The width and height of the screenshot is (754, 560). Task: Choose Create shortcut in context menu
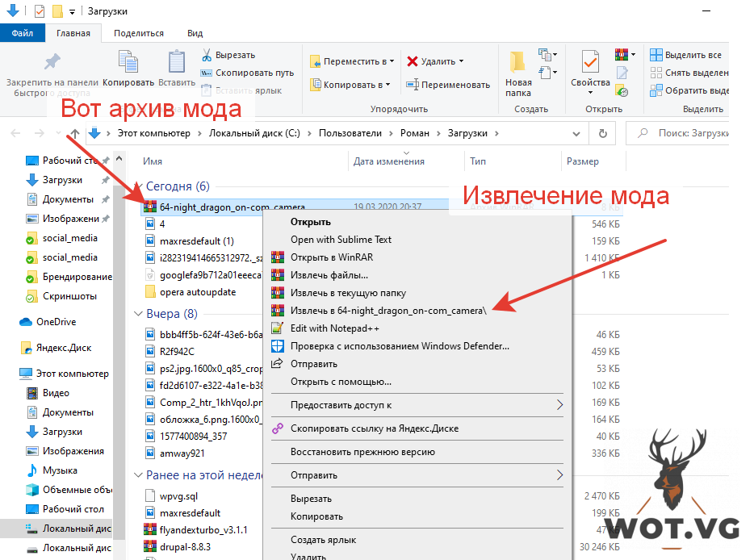tap(323, 540)
